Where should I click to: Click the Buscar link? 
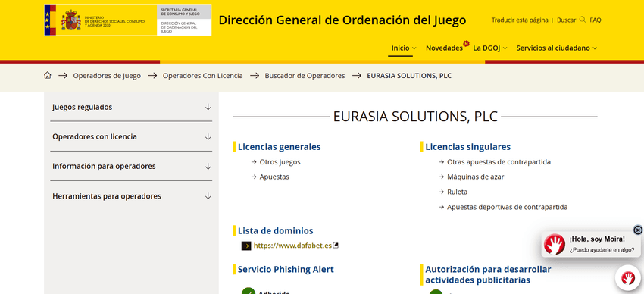567,20
